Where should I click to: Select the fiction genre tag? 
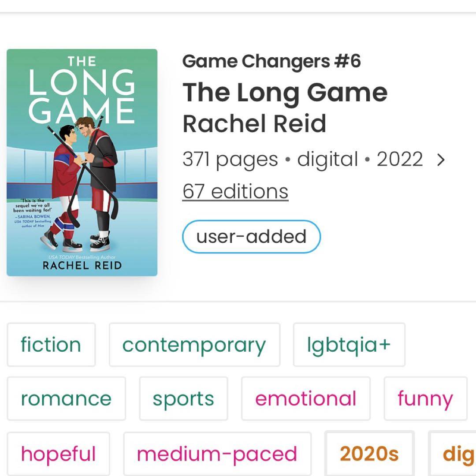pos(51,345)
